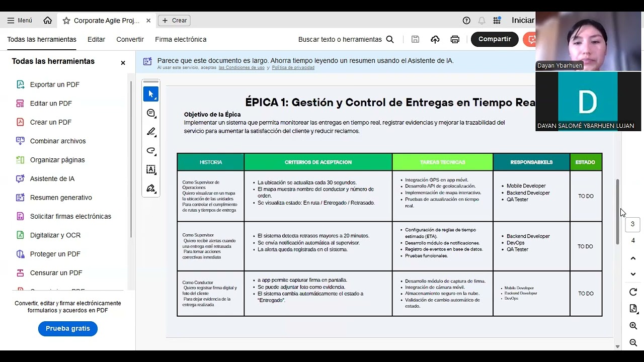Click the tools panel scrollbar
644x362 pixels.
131,159
